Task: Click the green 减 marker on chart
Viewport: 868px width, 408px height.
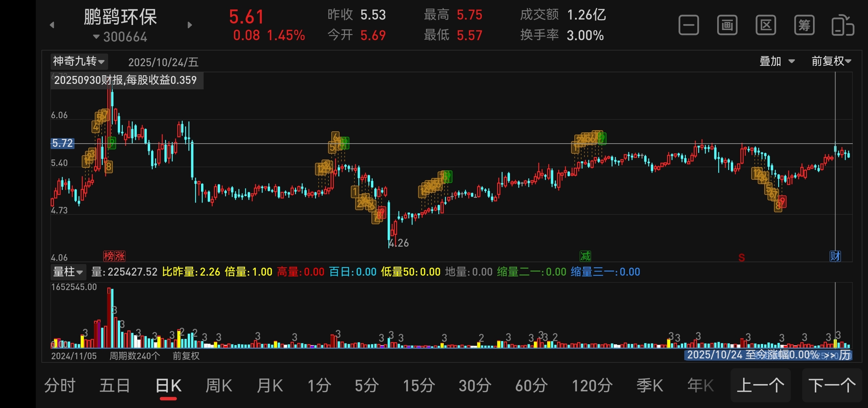Action: (585, 256)
